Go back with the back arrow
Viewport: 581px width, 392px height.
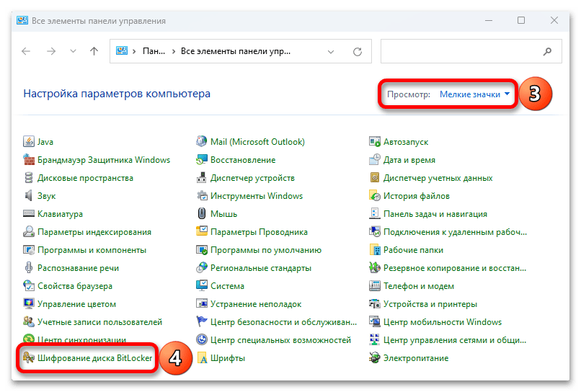(x=26, y=51)
